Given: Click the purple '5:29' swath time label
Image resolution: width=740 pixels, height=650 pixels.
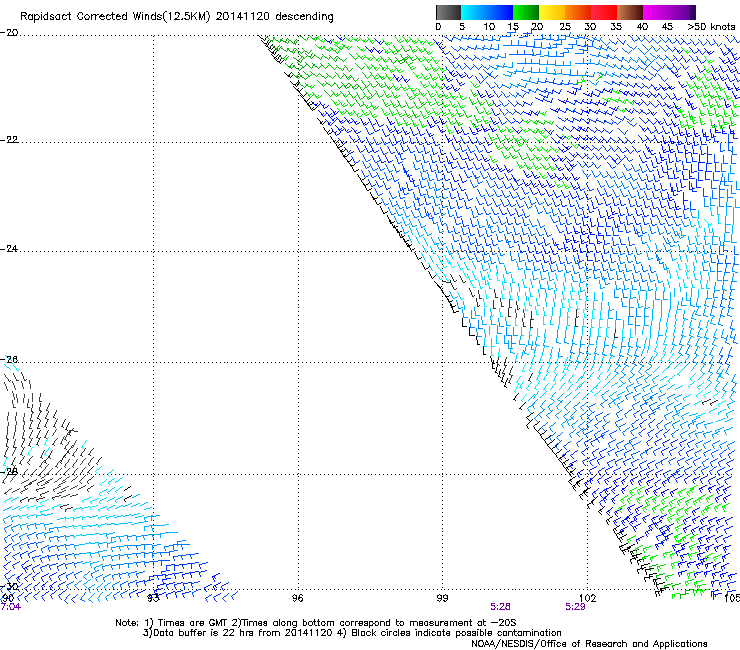Looking at the screenshot, I should coord(575,607).
